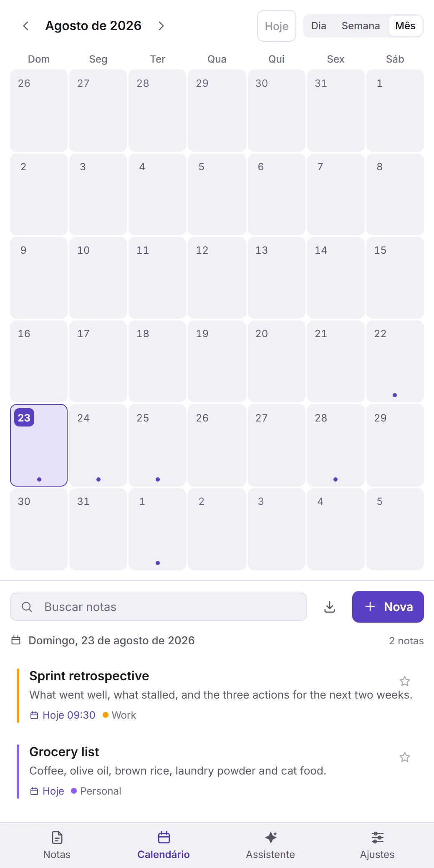Open the Assistente sparkle tab
This screenshot has width=434, height=868.
coord(270,845)
